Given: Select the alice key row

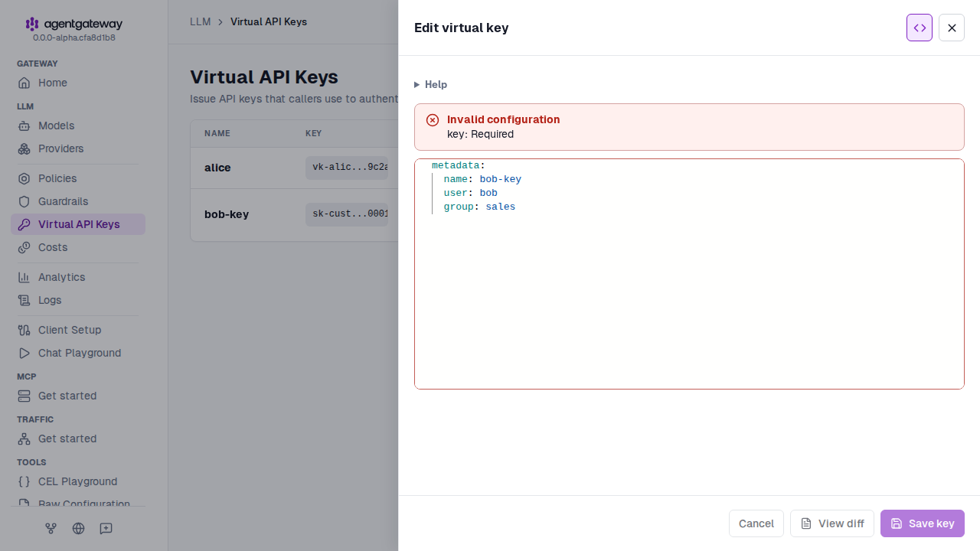Looking at the screenshot, I should click(x=294, y=168).
